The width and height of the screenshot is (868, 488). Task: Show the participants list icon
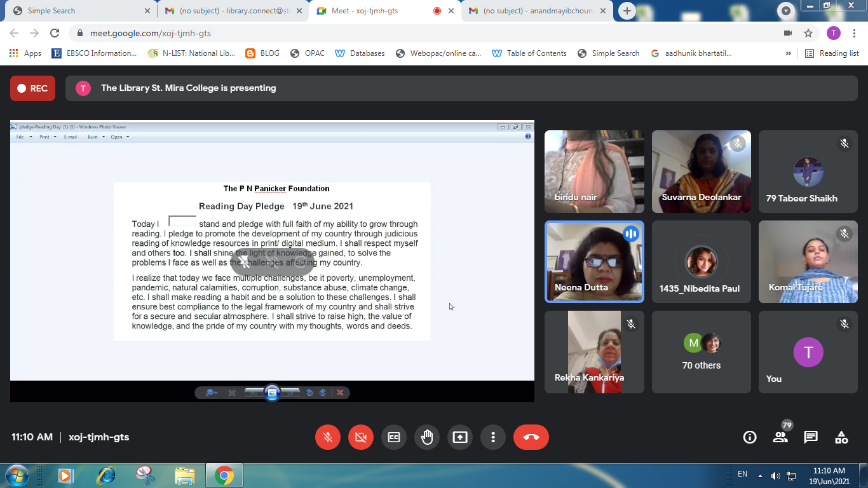click(x=780, y=437)
